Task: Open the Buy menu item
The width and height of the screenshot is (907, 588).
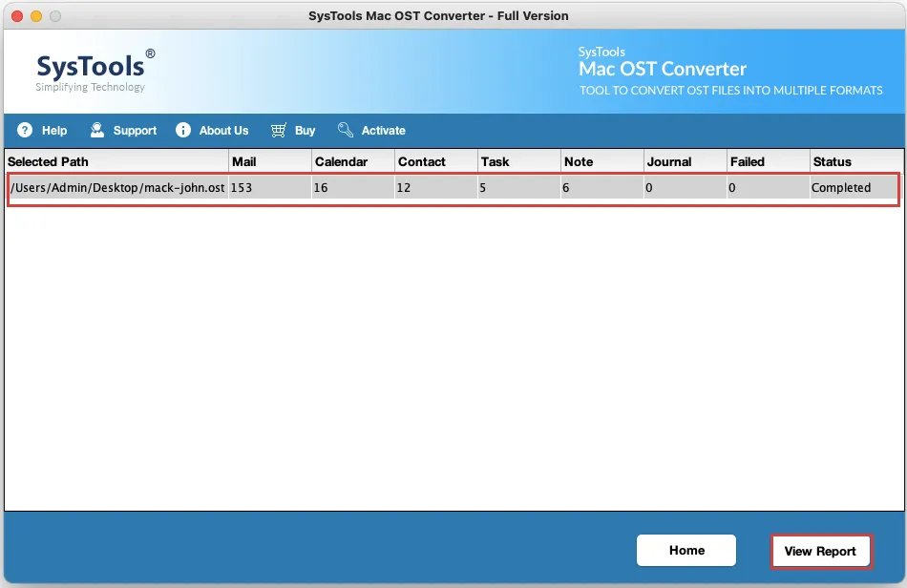Action: 305,131
